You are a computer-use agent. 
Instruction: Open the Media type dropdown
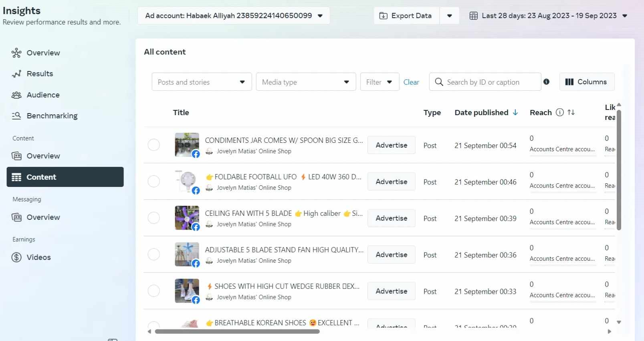306,82
